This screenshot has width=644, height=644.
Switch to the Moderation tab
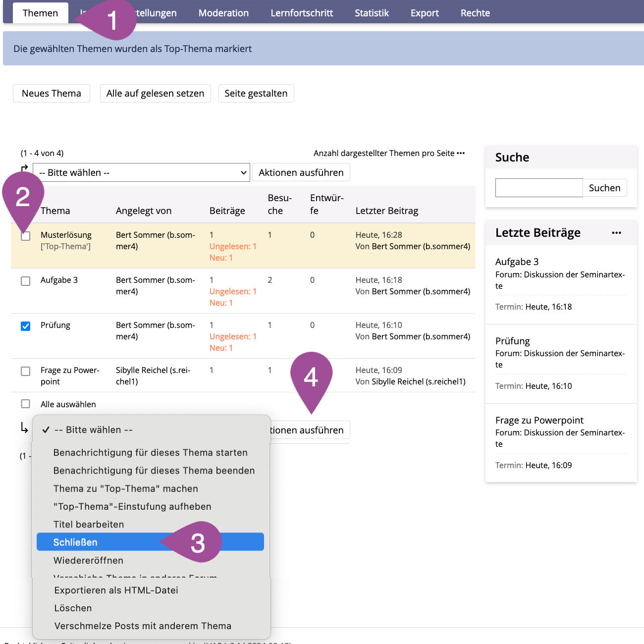click(223, 13)
